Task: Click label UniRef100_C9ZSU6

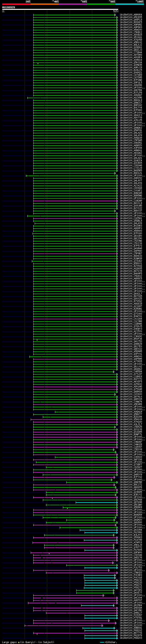Action: pyautogui.click(x=131, y=555)
